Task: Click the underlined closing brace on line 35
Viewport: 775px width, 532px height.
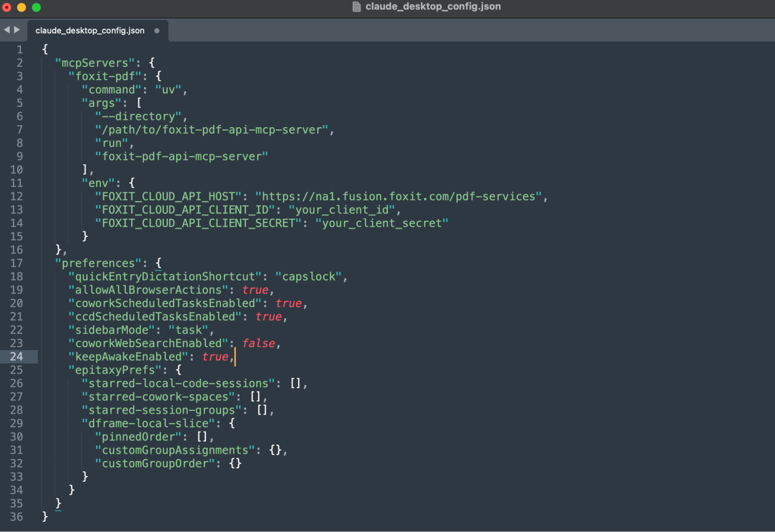Action: pyautogui.click(x=58, y=504)
